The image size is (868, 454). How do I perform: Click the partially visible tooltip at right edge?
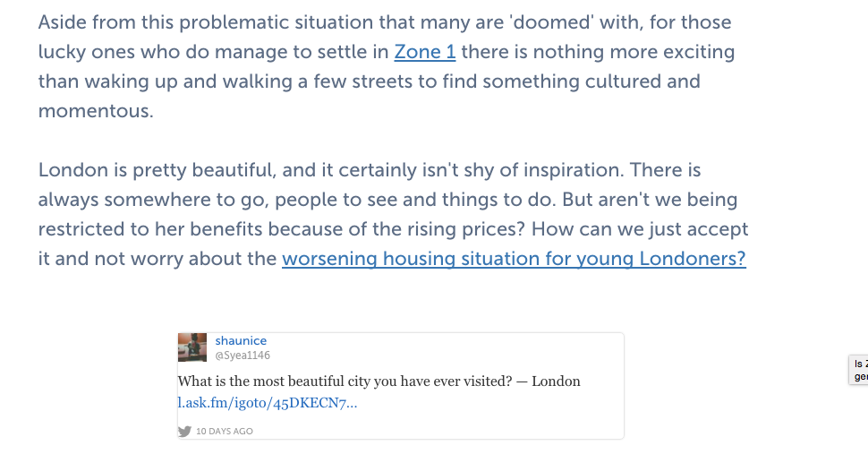click(860, 371)
